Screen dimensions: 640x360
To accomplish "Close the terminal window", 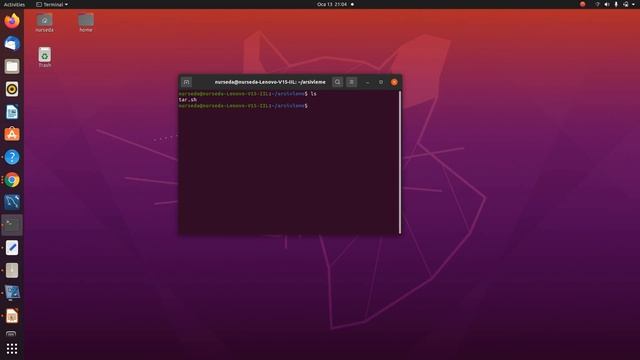I will (x=394, y=82).
